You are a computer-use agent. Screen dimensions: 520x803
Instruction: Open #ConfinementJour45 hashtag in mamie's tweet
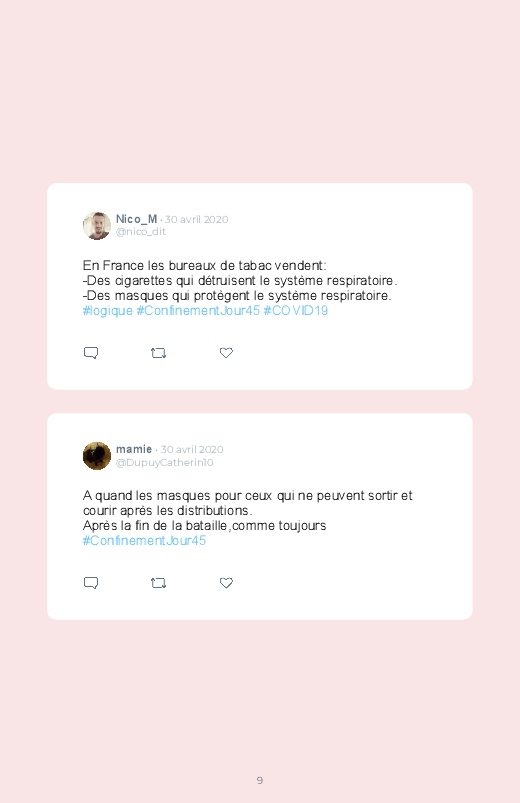144,541
